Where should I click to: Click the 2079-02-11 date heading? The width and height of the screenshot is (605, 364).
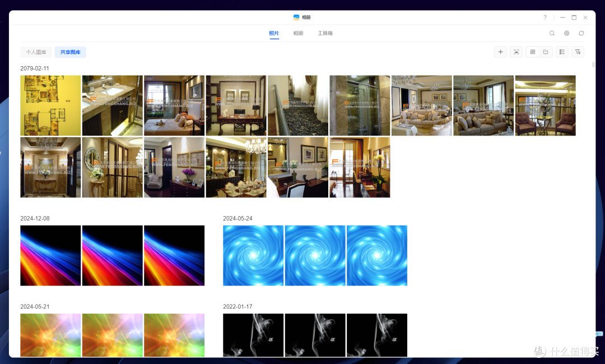click(35, 68)
